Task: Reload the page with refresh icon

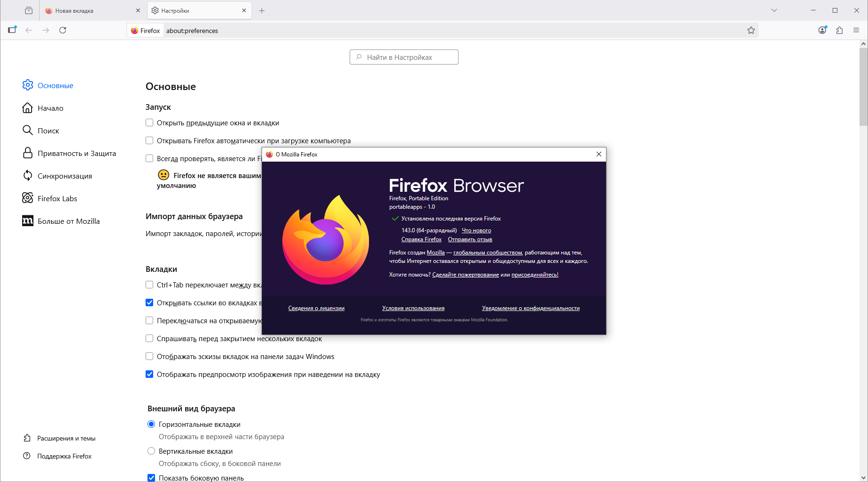Action: click(63, 30)
